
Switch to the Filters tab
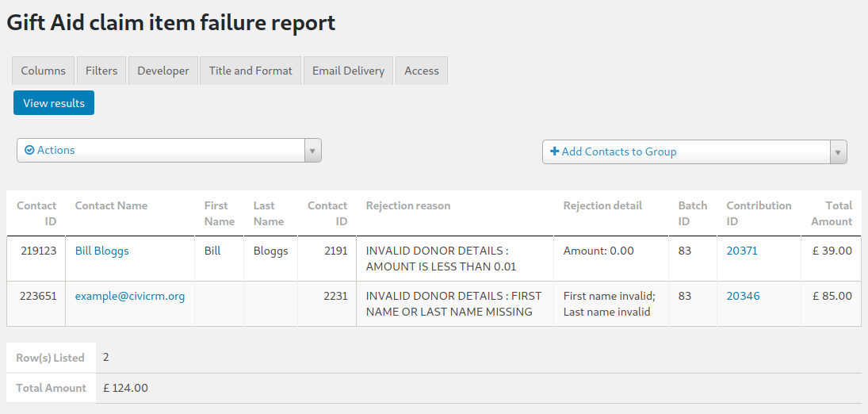(101, 71)
